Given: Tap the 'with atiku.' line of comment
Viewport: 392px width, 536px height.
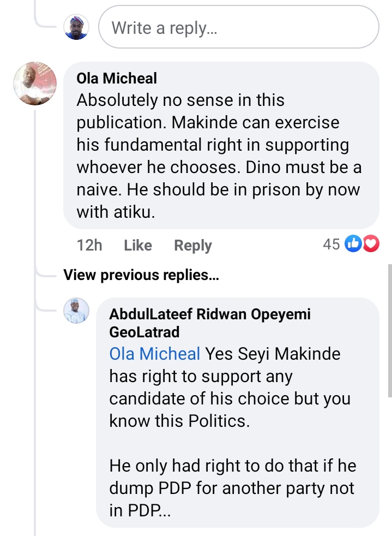Looking at the screenshot, I should (116, 212).
